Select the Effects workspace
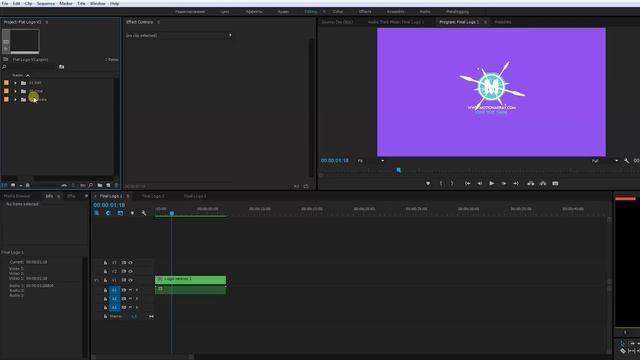 pyautogui.click(x=365, y=12)
